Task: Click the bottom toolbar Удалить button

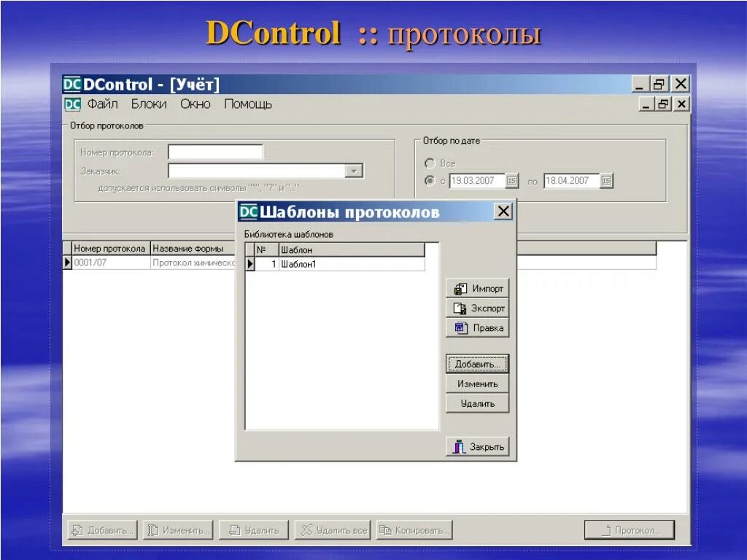Action: click(254, 530)
